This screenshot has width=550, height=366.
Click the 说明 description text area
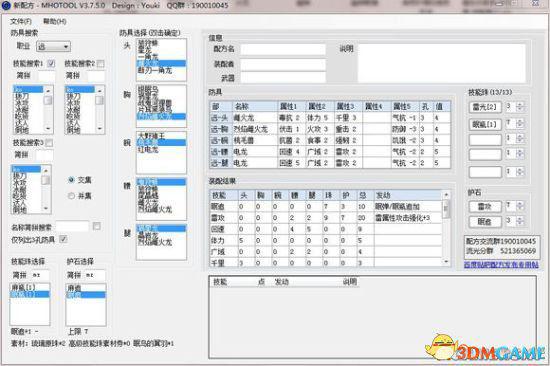coord(442,63)
